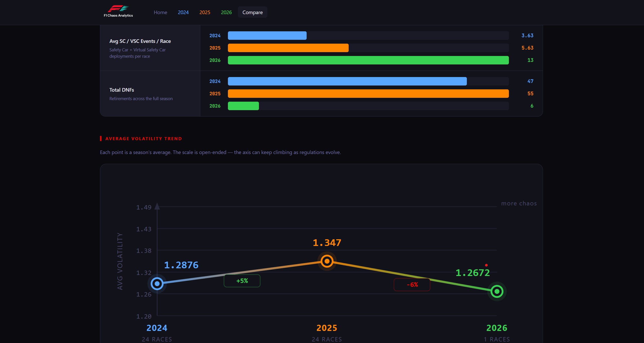Click the 1.347 value label
The width and height of the screenshot is (644, 343).
tap(327, 243)
